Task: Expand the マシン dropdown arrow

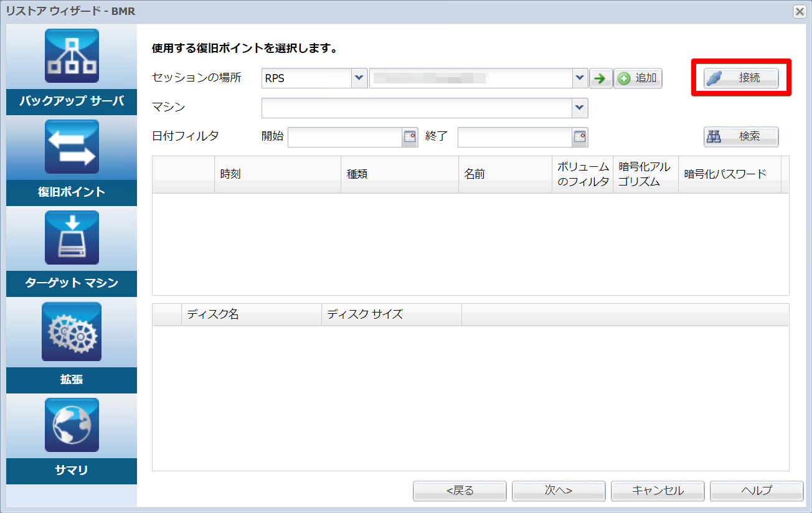Action: pos(580,108)
